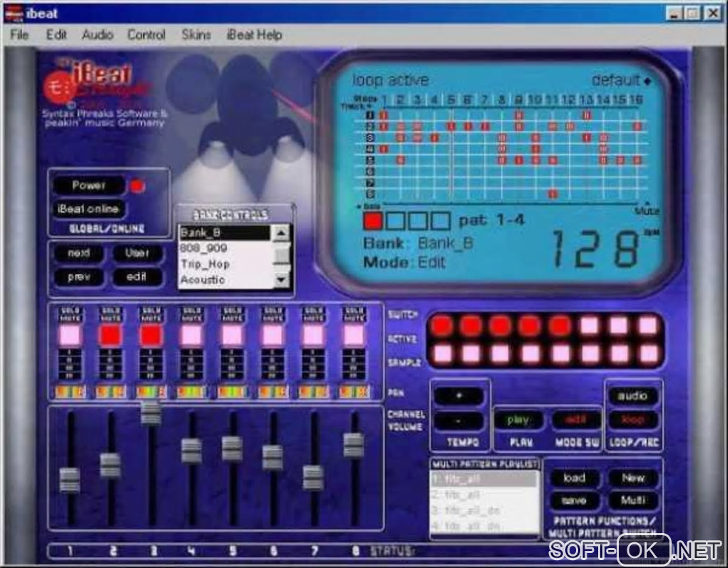Open the File menu
The height and width of the screenshot is (568, 728).
pyautogui.click(x=19, y=35)
